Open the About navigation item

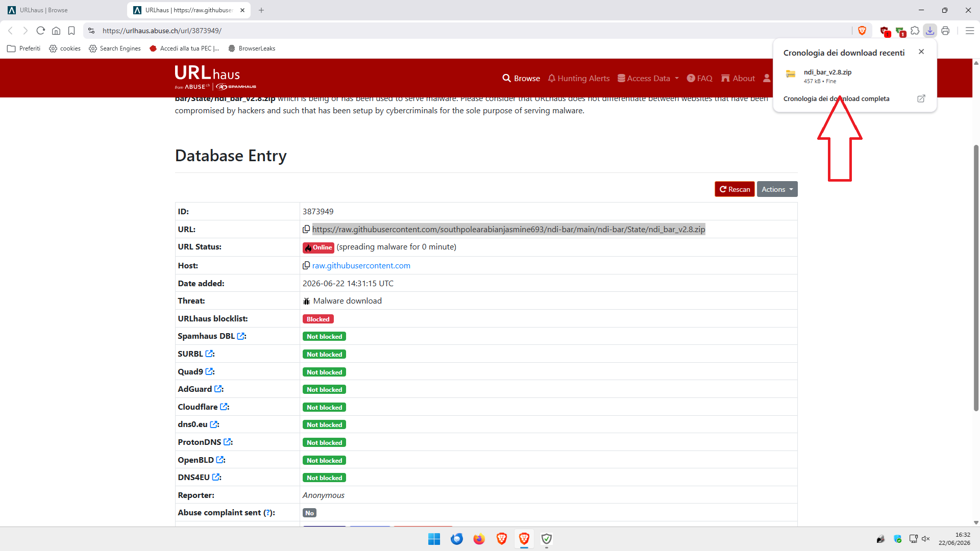[738, 78]
